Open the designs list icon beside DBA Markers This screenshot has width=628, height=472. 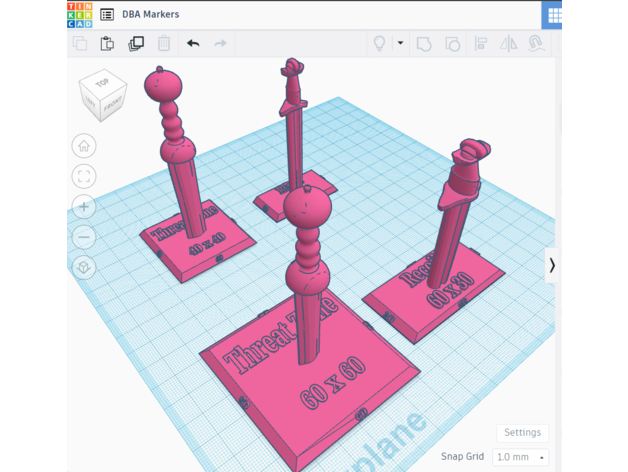107,16
